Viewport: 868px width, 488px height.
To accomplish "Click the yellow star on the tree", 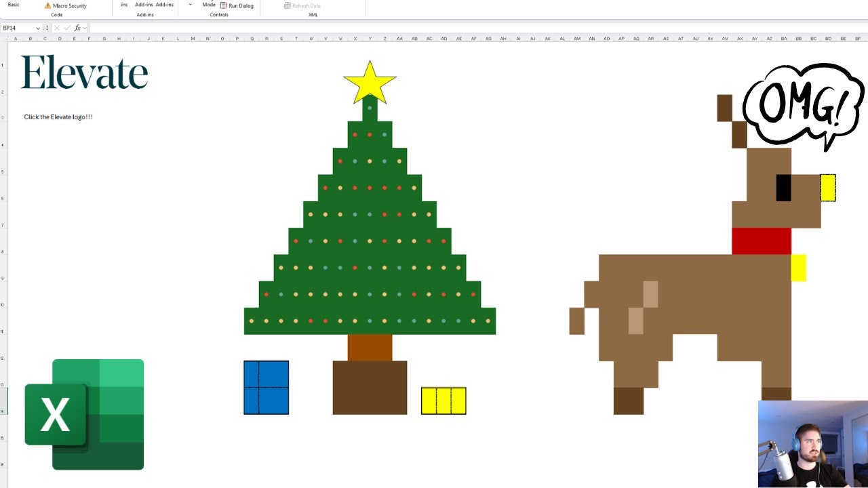I will (370, 83).
